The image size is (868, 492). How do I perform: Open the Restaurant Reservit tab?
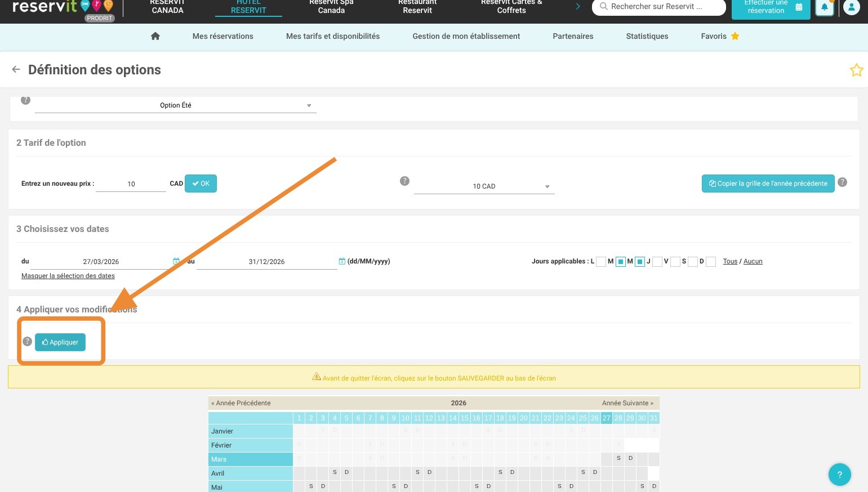pos(417,7)
